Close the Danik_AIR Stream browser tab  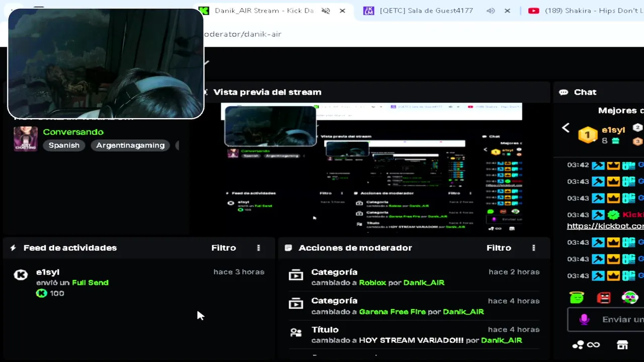pos(343,11)
